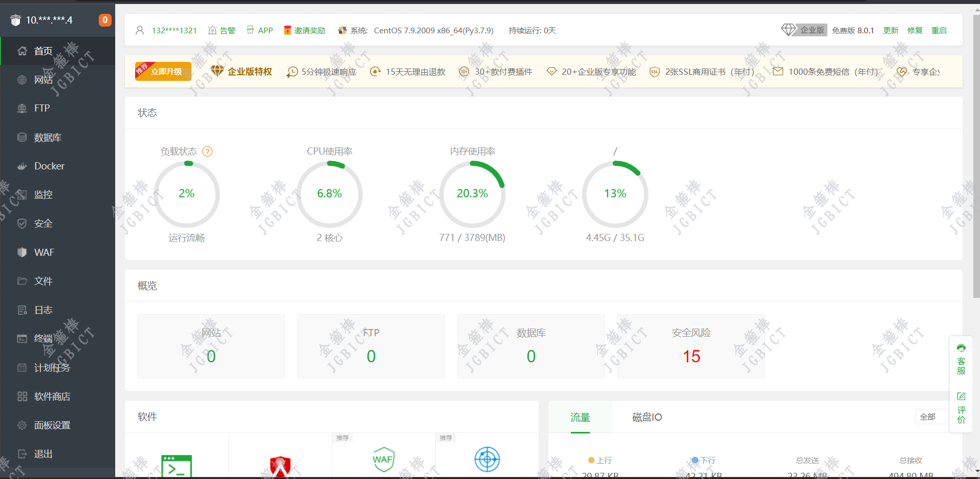This screenshot has width=980, height=479.
Task: Click the 15天无理由退款 refund icon
Action: [x=375, y=72]
